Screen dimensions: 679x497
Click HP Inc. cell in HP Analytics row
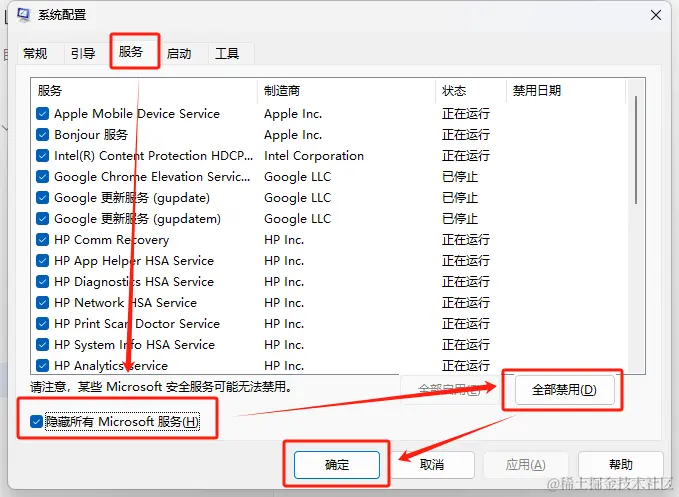click(x=284, y=365)
